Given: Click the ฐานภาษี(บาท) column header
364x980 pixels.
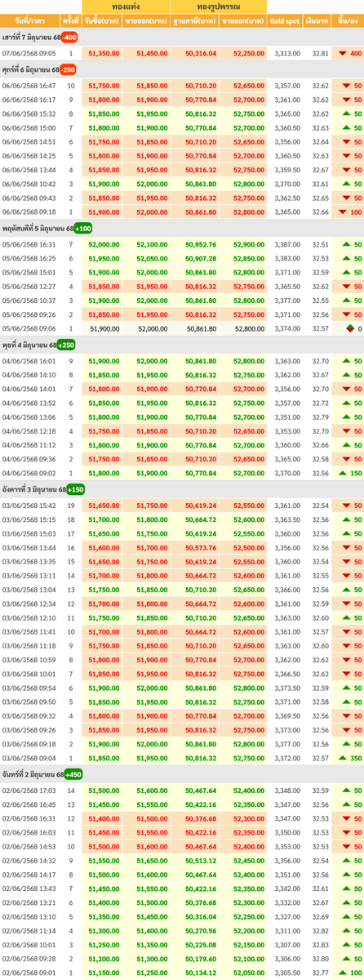Looking at the screenshot, I should (195, 20).
